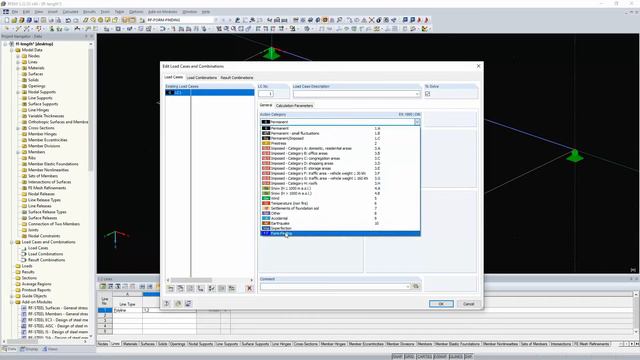Select Load Combinations node in navigator tree
The width and height of the screenshot is (640, 360).
coord(45,254)
